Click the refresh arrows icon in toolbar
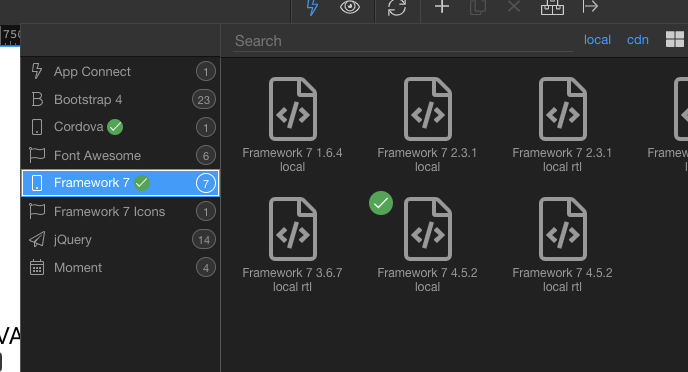688x372 pixels. coord(397,7)
